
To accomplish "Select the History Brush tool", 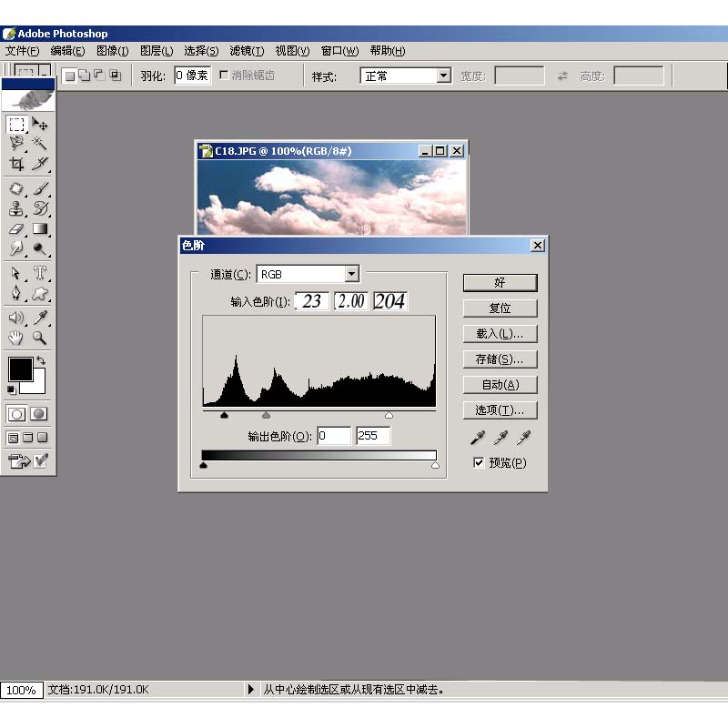I will tap(40, 208).
